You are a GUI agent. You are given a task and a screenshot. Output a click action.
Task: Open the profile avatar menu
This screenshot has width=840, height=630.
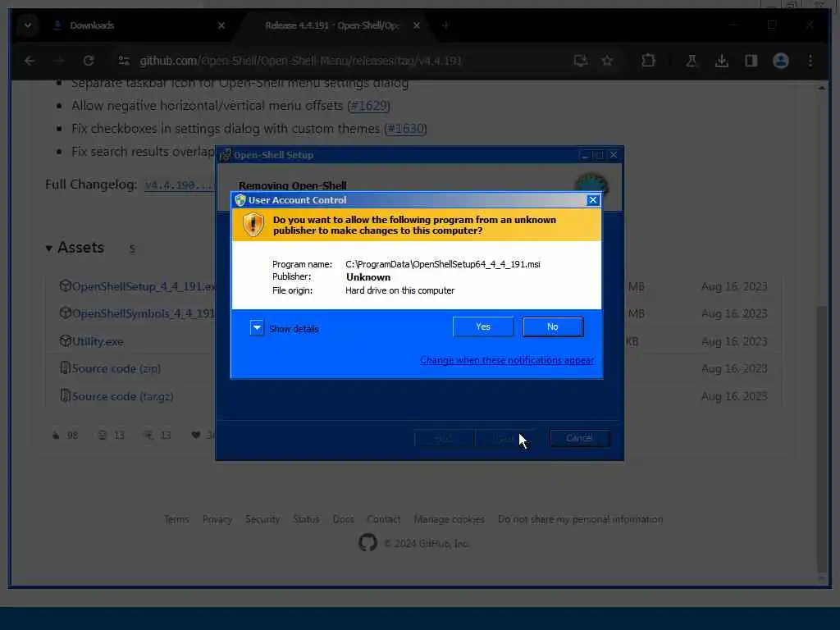(x=781, y=61)
